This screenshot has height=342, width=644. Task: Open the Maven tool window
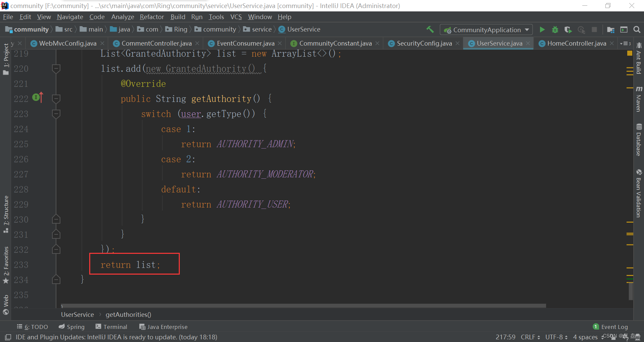pyautogui.click(x=639, y=99)
